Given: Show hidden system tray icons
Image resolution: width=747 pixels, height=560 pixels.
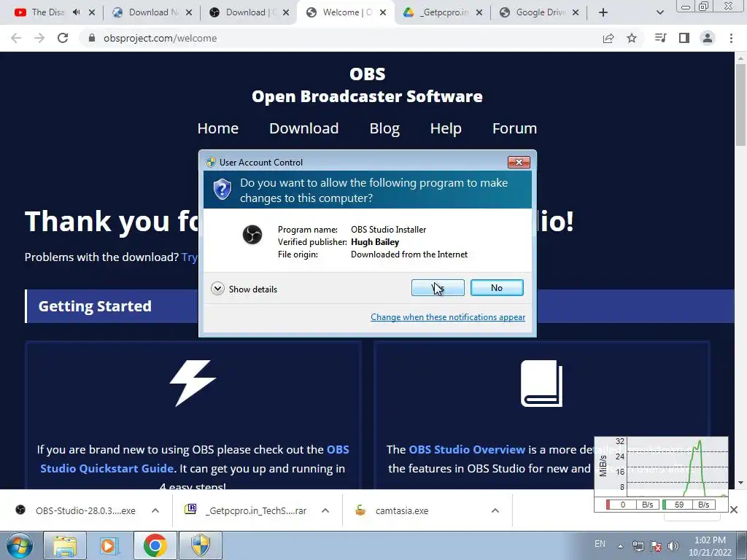Looking at the screenshot, I should pos(620,546).
